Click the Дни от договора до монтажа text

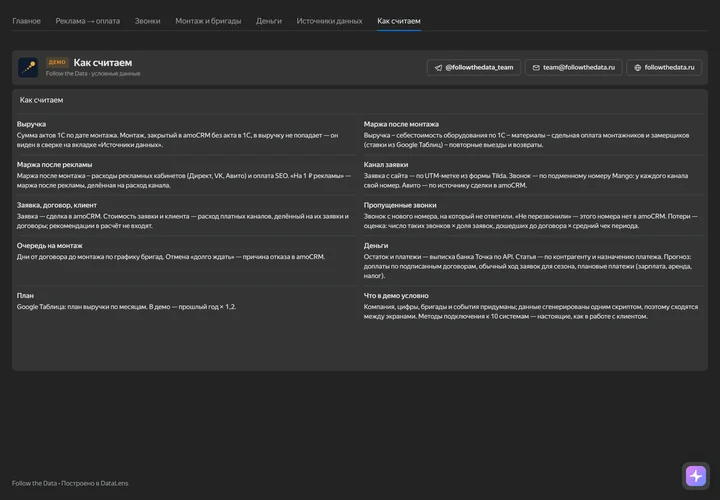point(171,257)
